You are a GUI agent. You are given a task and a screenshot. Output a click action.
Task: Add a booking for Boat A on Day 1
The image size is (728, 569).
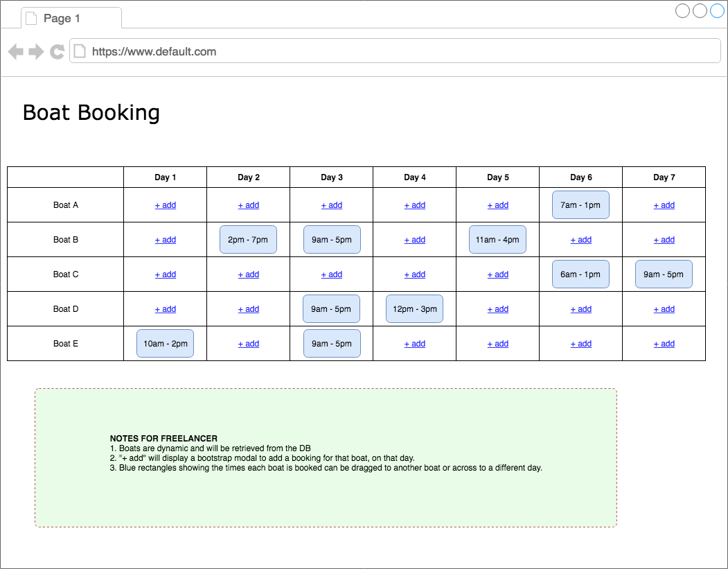[165, 205]
